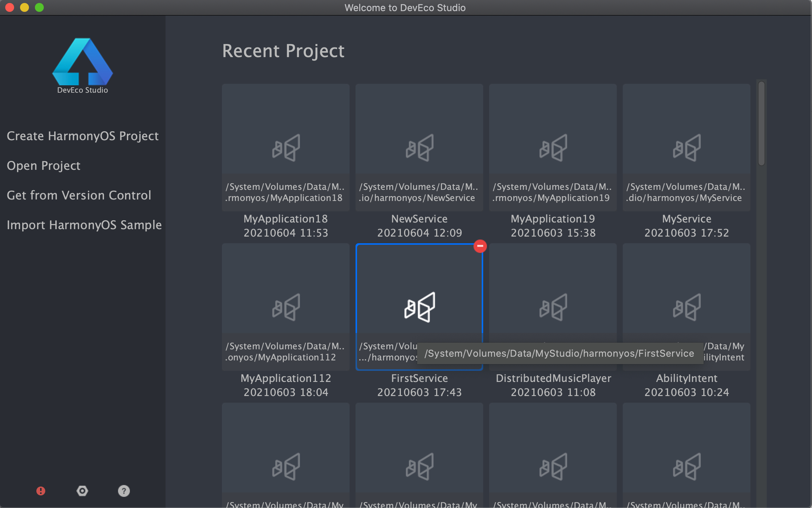Click the path text .dio/harmonyos/MyService
This screenshot has width=812, height=508.
tap(684, 198)
